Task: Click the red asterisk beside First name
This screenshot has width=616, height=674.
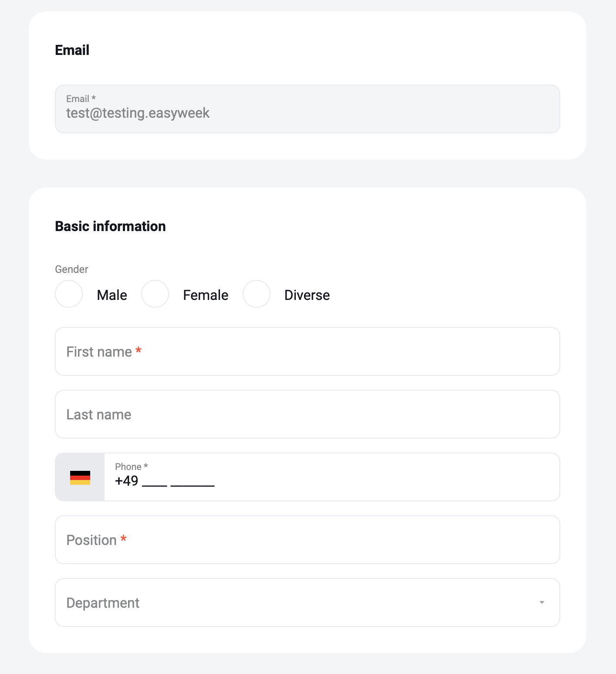Action: click(x=139, y=350)
